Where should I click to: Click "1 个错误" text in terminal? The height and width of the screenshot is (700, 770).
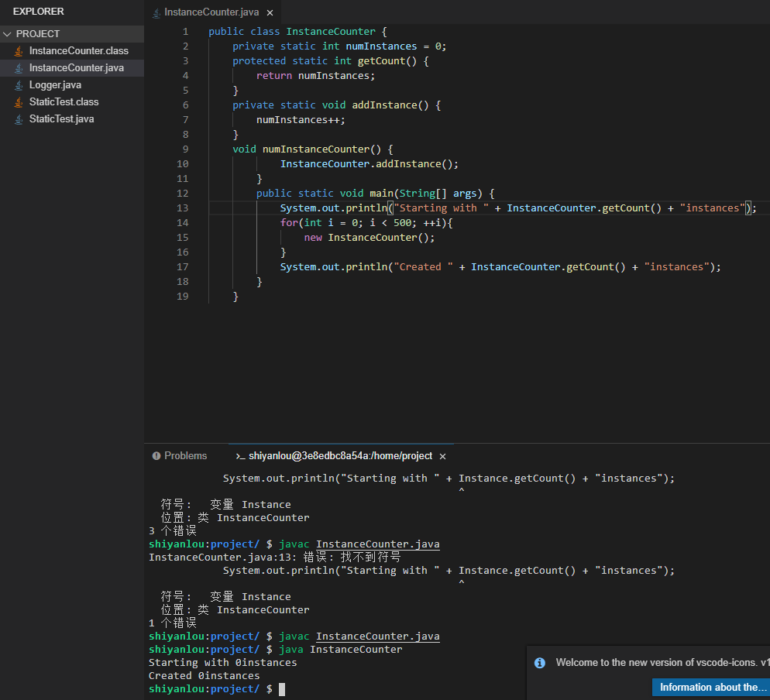pos(173,623)
